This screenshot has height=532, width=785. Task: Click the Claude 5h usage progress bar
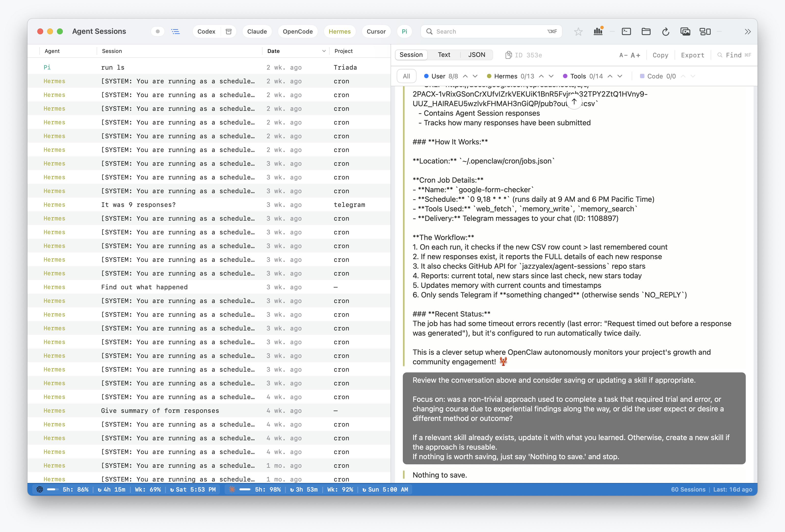coord(245,490)
